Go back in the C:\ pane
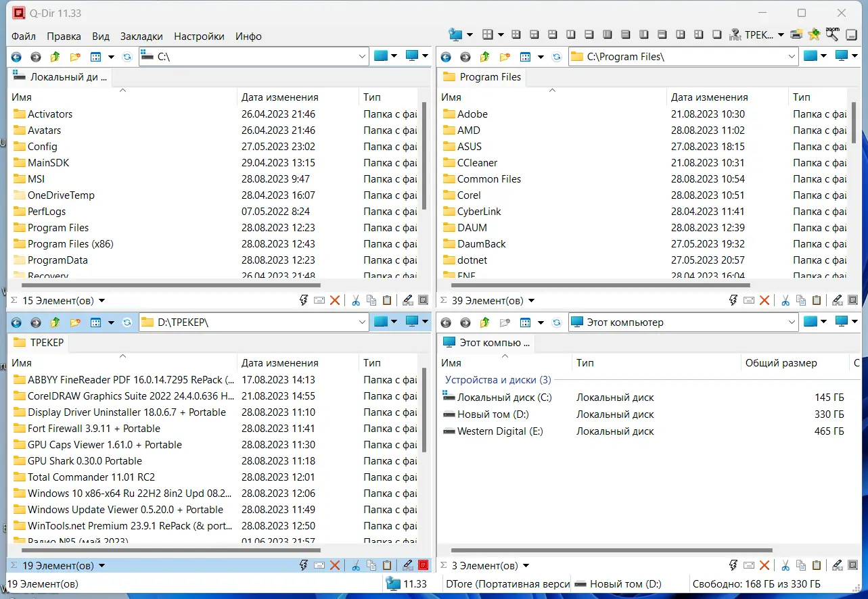This screenshot has height=599, width=868. click(x=16, y=57)
